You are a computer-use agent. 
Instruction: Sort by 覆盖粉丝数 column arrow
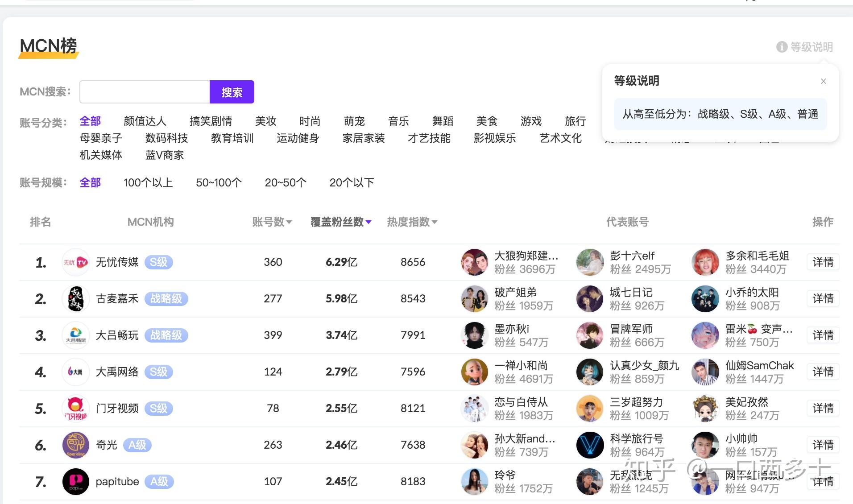pos(369,222)
